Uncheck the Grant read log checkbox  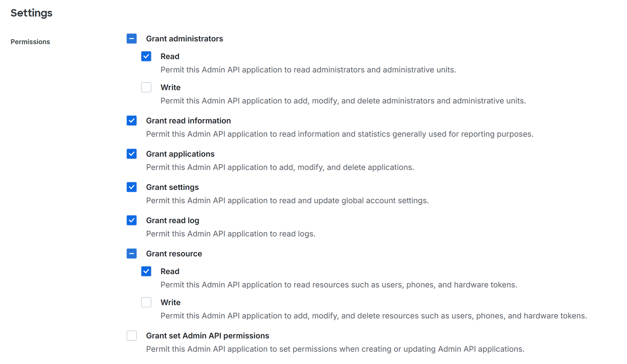point(132,220)
